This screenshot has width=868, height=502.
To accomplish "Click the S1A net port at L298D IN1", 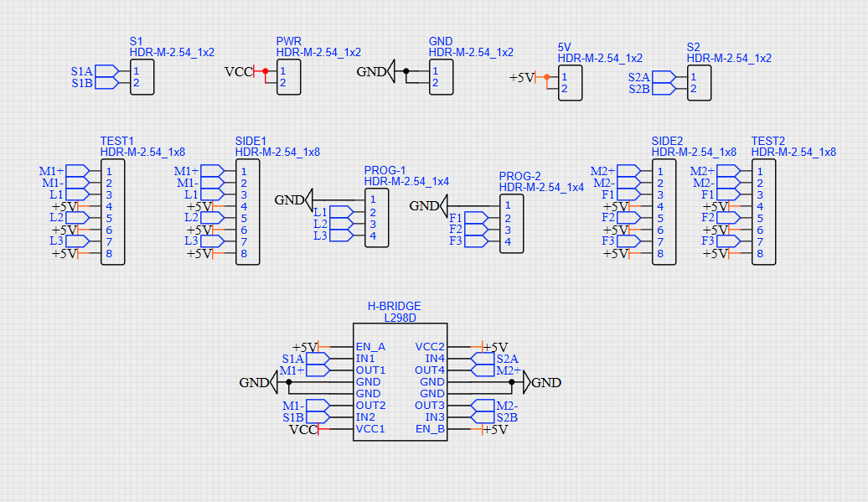I will [x=306, y=359].
